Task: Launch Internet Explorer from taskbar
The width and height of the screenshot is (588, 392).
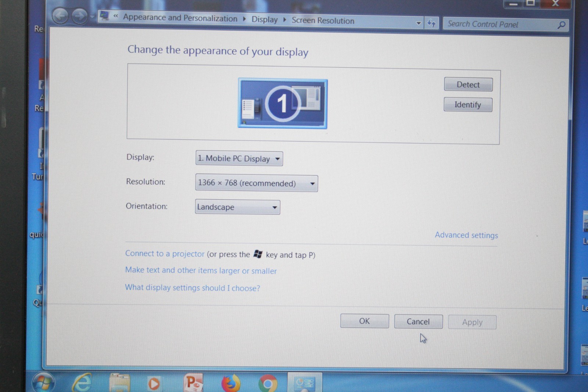Action: [82, 383]
